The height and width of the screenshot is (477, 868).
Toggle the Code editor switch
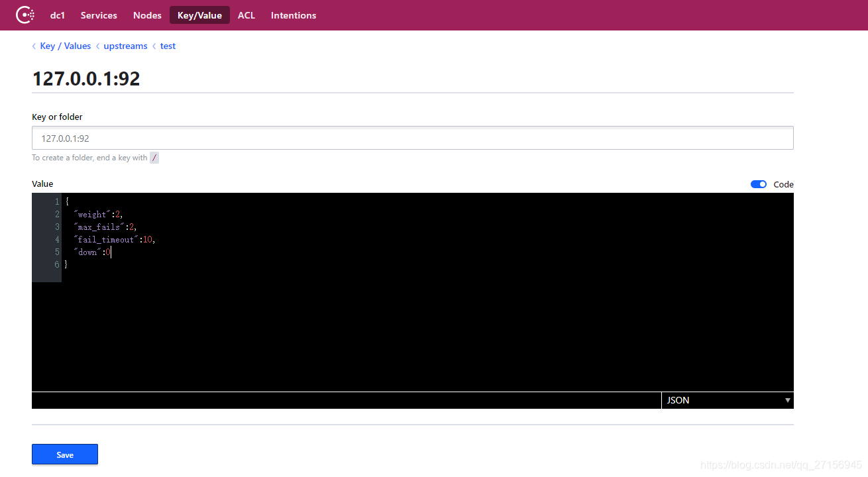[759, 184]
